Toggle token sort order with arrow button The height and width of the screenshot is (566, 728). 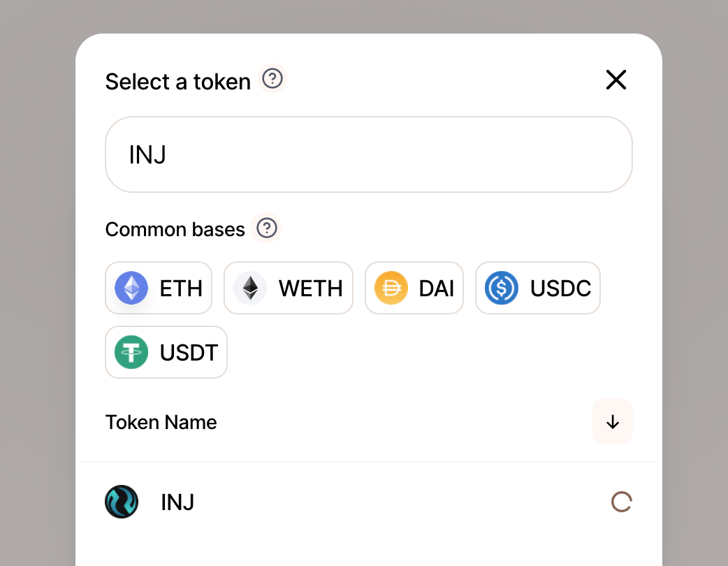[613, 421]
